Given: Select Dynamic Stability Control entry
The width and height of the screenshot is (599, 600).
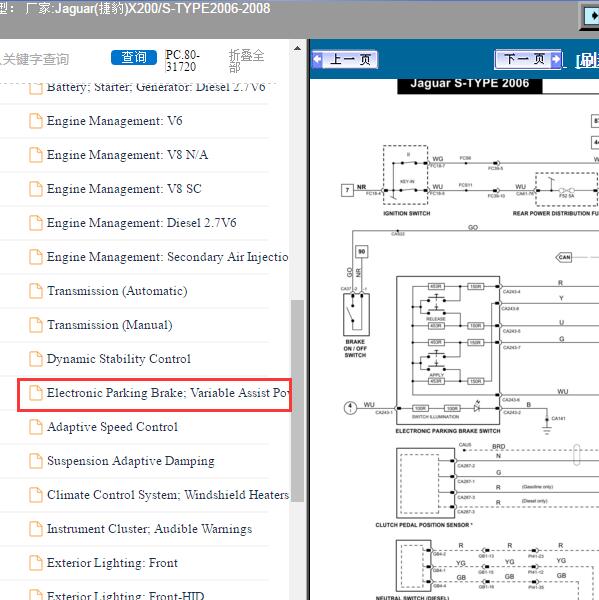Looking at the screenshot, I should point(118,359).
